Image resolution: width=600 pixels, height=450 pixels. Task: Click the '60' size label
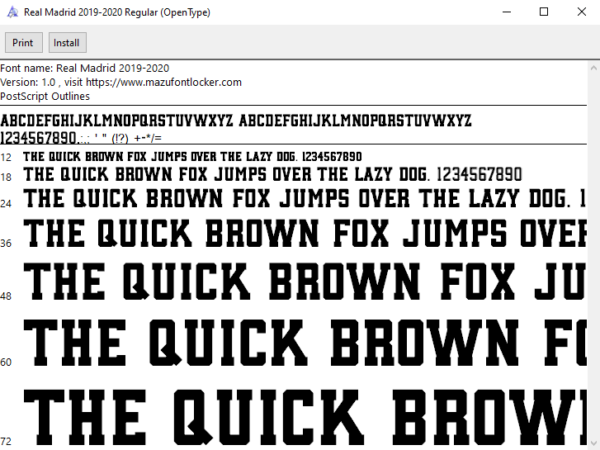pyautogui.click(x=6, y=362)
